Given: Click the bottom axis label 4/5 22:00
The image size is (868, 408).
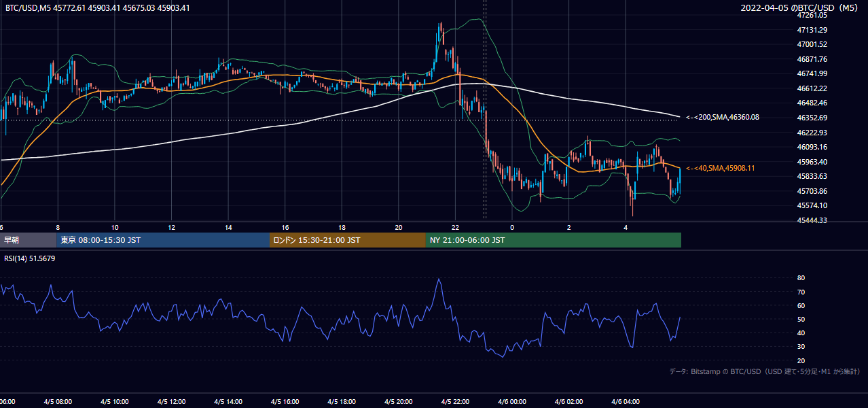Looking at the screenshot, I should pyautogui.click(x=456, y=402).
